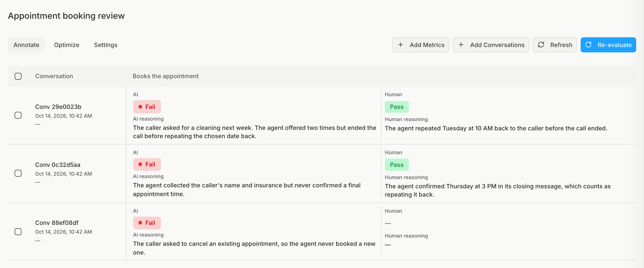Image resolution: width=644 pixels, height=268 pixels.
Task: Click the plus icon on Add Conversations
Action: (461, 45)
